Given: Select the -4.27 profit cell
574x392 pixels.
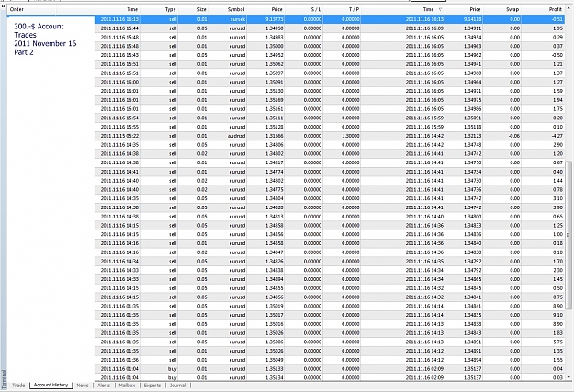Looking at the screenshot, I should point(557,136).
